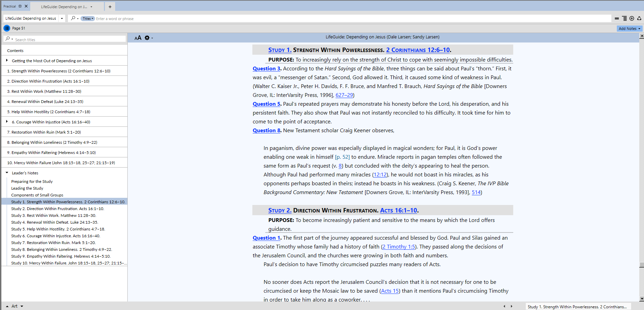Click the circled plus icon

pos(632,18)
